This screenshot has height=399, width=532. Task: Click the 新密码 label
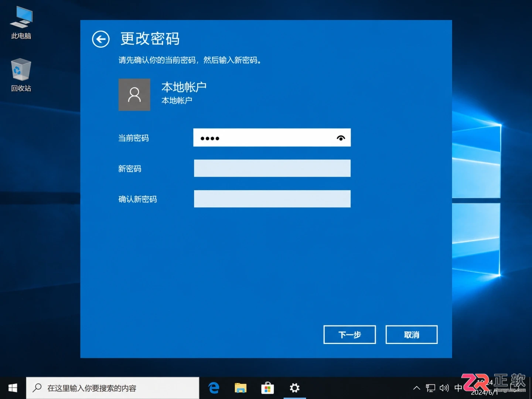(130, 169)
